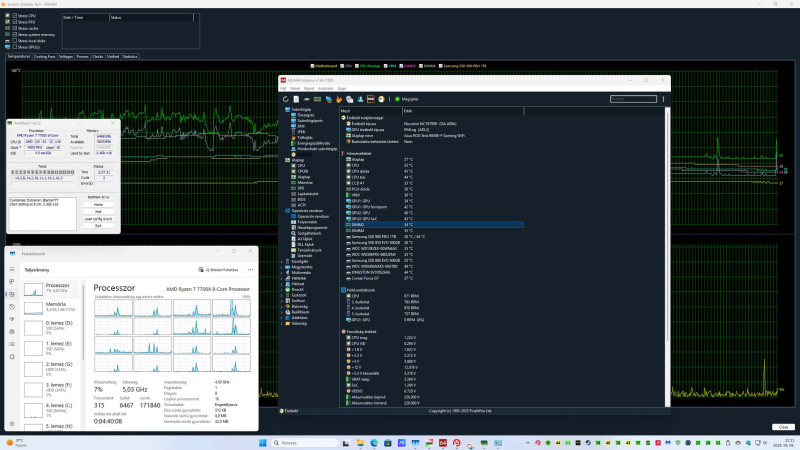
Task: Expand Multimédia tree node
Action: pyautogui.click(x=282, y=272)
